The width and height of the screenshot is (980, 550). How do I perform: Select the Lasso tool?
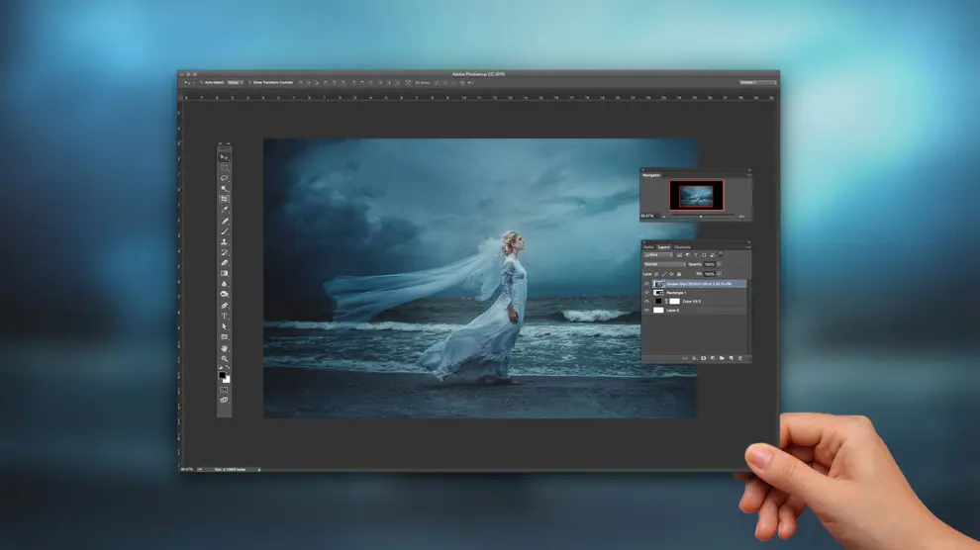coord(225,178)
